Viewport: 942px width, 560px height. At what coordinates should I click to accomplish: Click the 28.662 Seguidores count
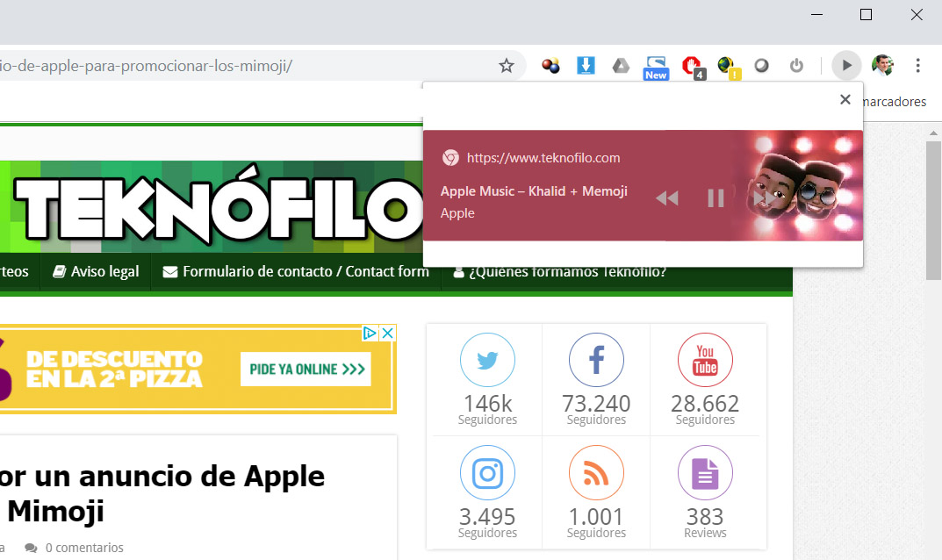pyautogui.click(x=705, y=409)
